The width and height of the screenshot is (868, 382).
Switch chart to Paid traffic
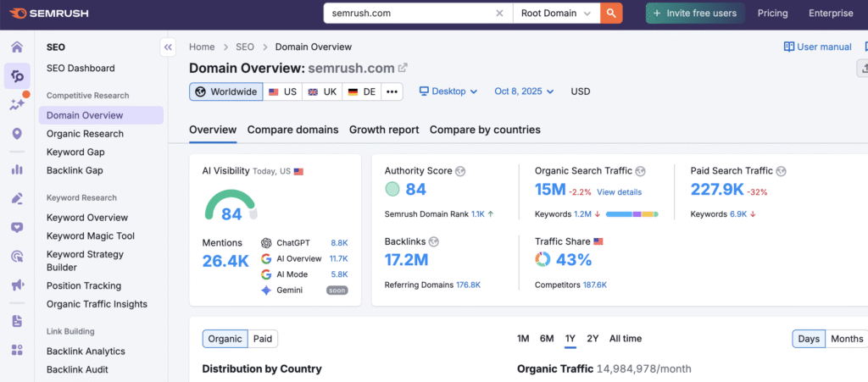pos(263,339)
